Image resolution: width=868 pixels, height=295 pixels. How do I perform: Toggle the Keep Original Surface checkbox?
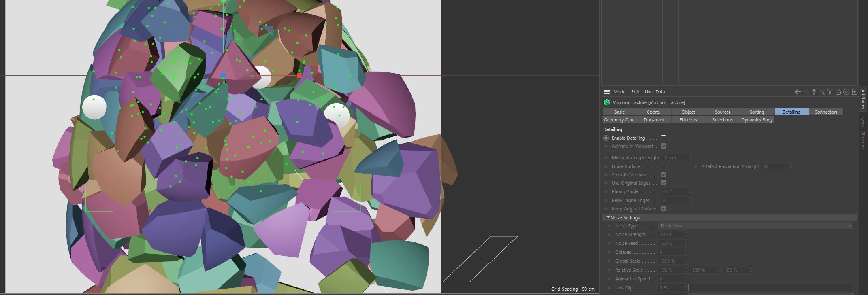point(663,209)
